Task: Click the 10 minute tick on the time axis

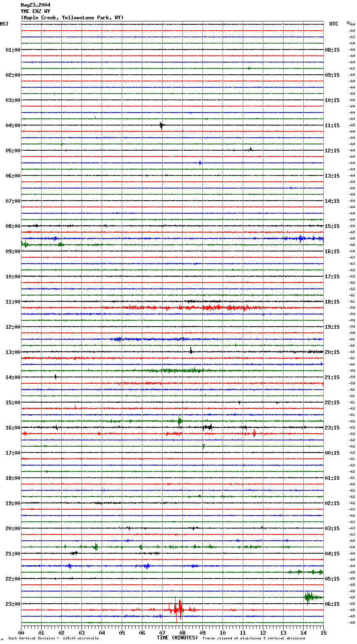Action: click(x=223, y=633)
